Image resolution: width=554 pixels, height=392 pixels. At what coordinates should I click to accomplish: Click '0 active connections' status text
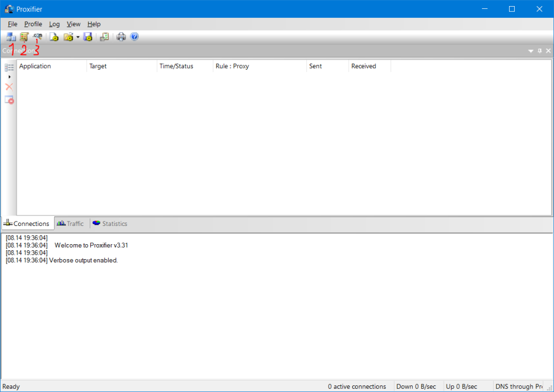click(357, 386)
